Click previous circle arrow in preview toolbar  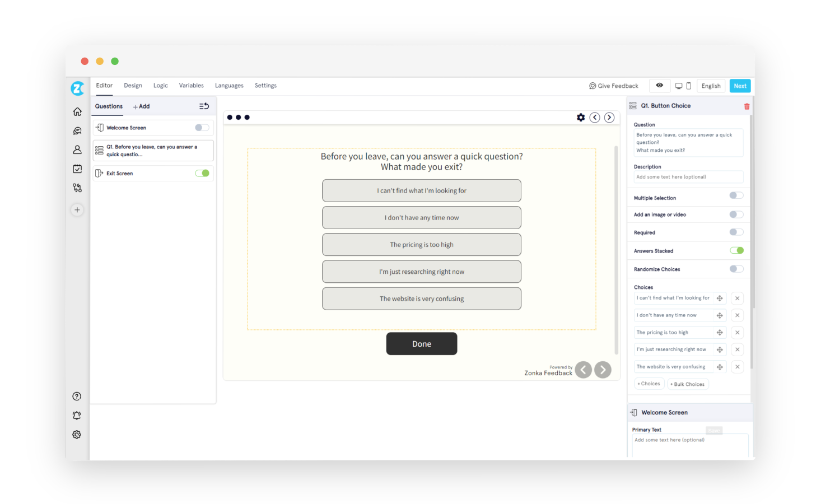pyautogui.click(x=595, y=117)
